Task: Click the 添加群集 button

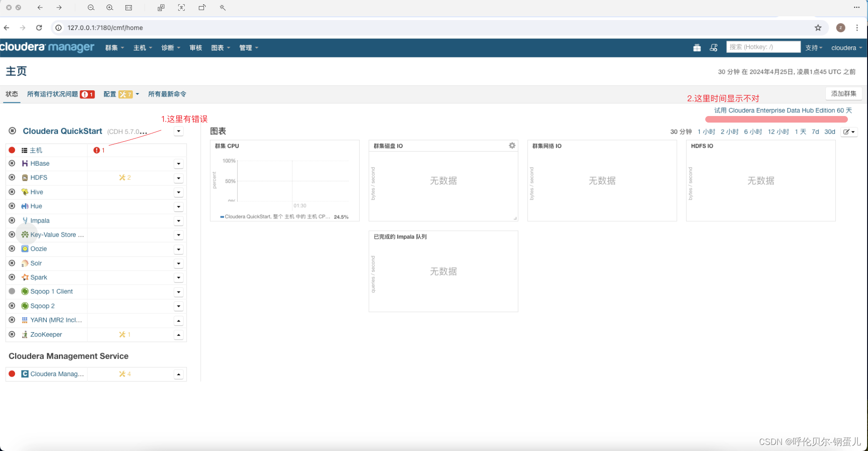Action: point(844,94)
